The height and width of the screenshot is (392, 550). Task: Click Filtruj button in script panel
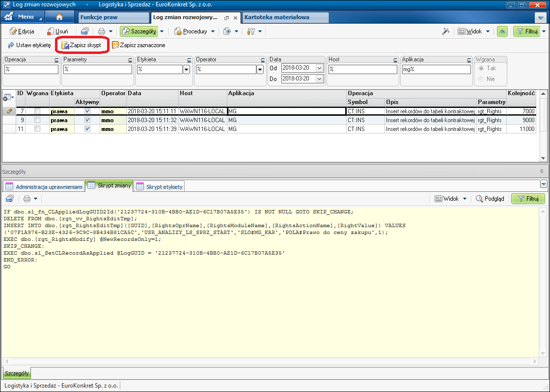click(x=528, y=199)
